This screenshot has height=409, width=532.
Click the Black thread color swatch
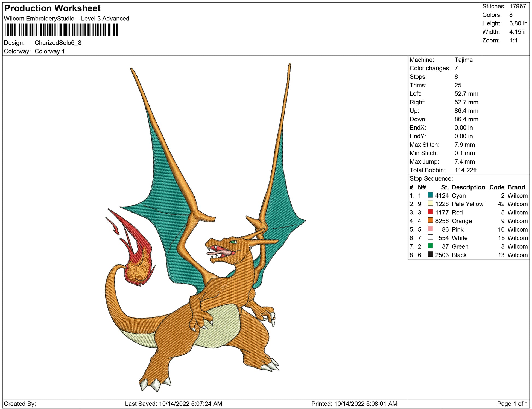430,254
